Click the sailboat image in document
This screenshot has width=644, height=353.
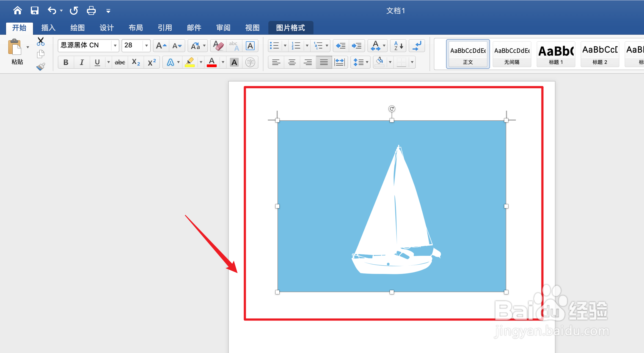(392, 206)
